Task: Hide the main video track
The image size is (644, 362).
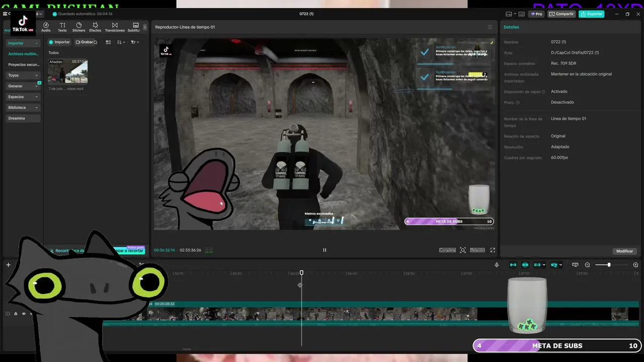Action: [x=24, y=314]
